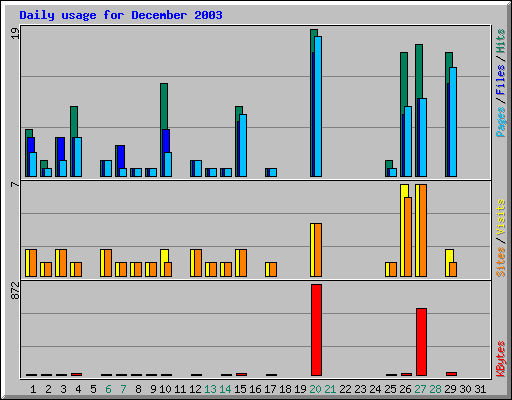Click the orange 'Sites' legend label

click(501, 262)
